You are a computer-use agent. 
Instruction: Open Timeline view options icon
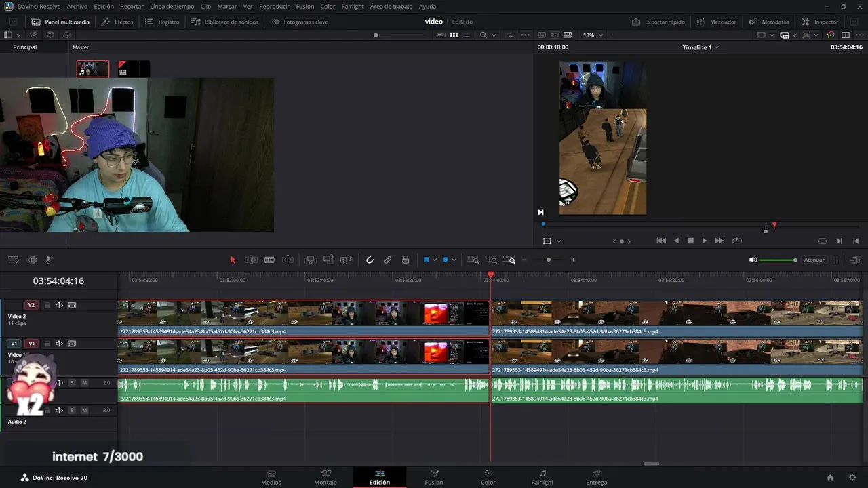click(x=13, y=260)
